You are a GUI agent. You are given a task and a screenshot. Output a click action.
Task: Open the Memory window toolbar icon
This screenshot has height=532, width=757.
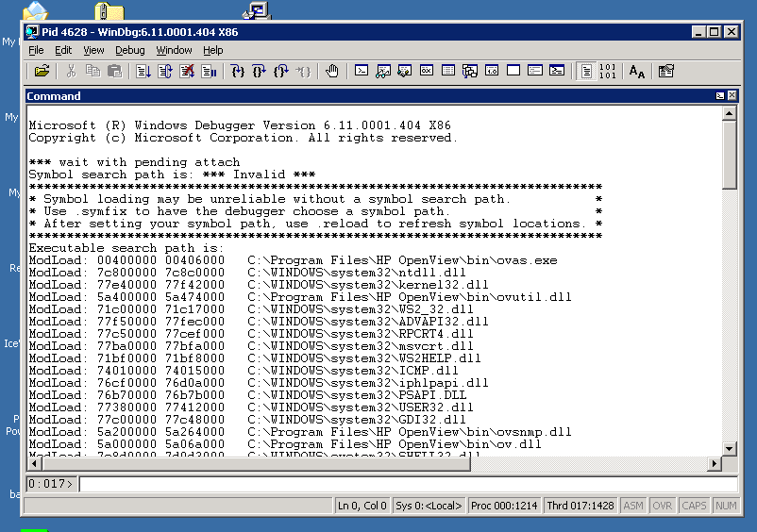448,71
